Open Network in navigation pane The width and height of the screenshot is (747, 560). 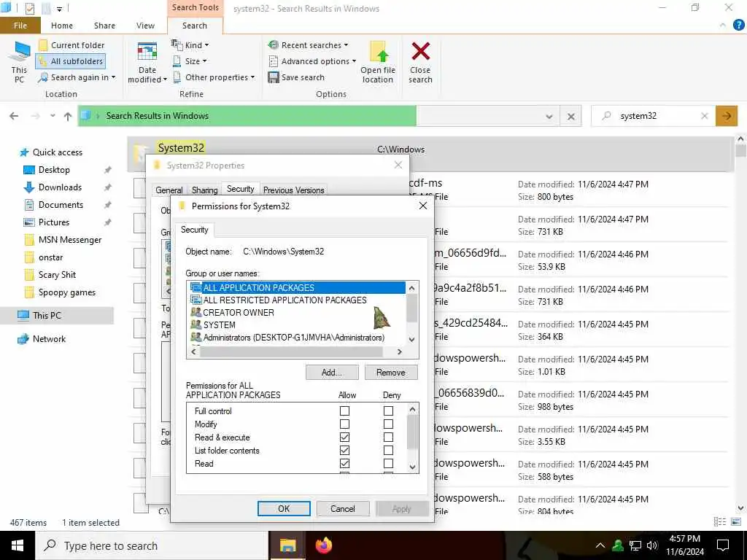point(49,339)
